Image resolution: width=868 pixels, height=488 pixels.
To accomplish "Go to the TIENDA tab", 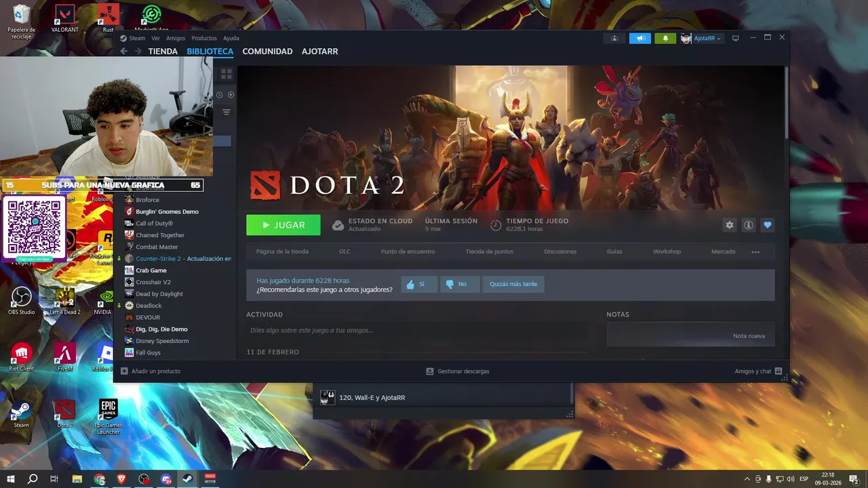I will (163, 52).
